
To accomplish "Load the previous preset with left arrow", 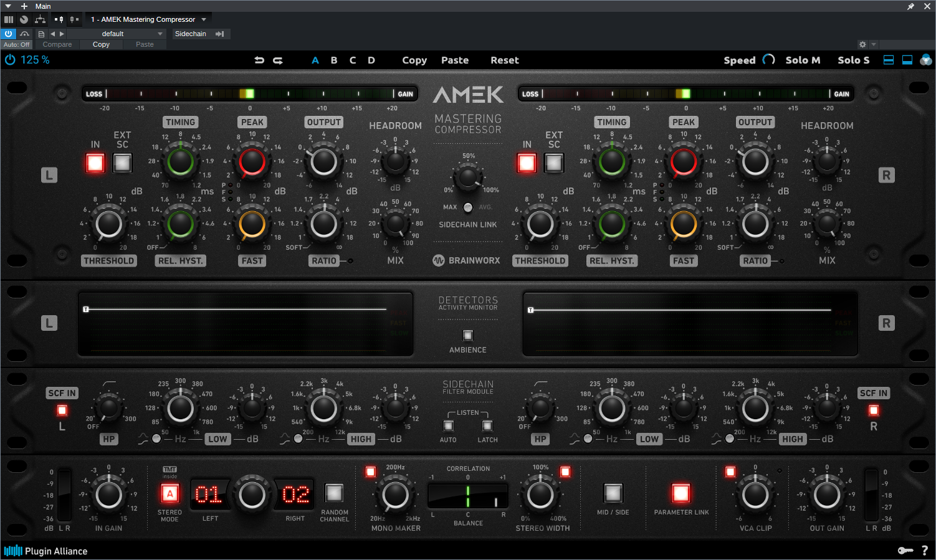I will [52, 34].
